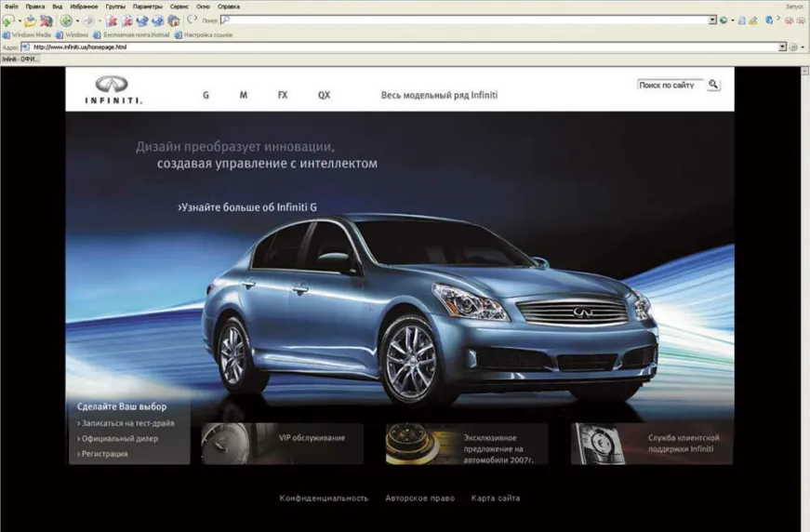Viewport: 810px width, 532px height.
Task: Open the Windows Media links bar shortcut
Action: [27, 35]
